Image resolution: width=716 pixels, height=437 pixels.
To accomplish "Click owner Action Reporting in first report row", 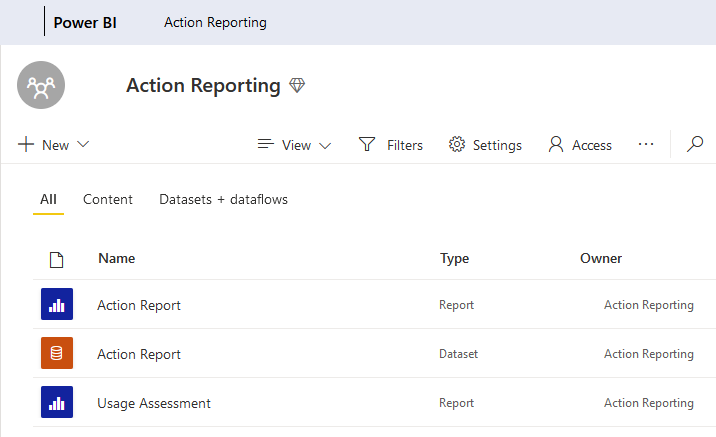I will point(649,305).
